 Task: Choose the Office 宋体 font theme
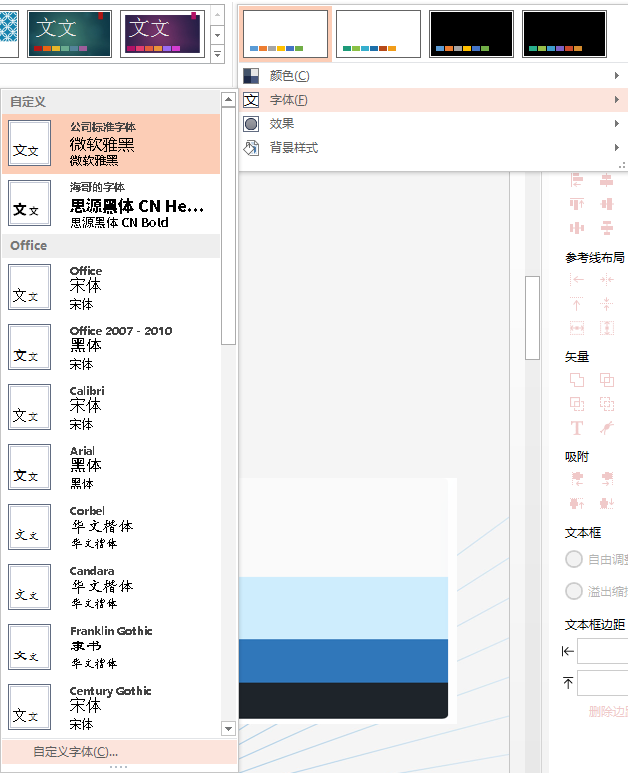point(111,287)
